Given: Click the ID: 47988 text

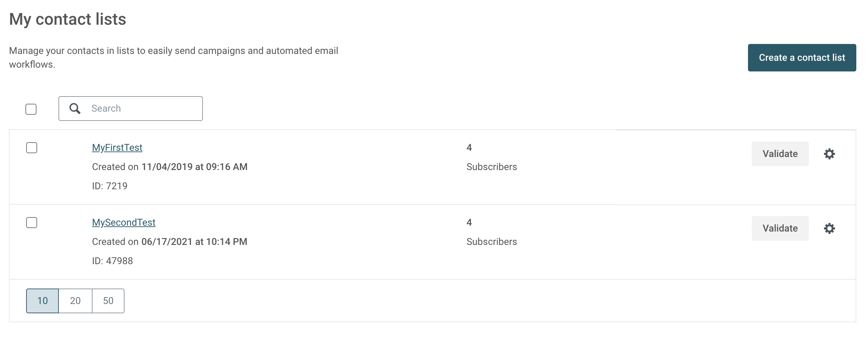Looking at the screenshot, I should [112, 261].
